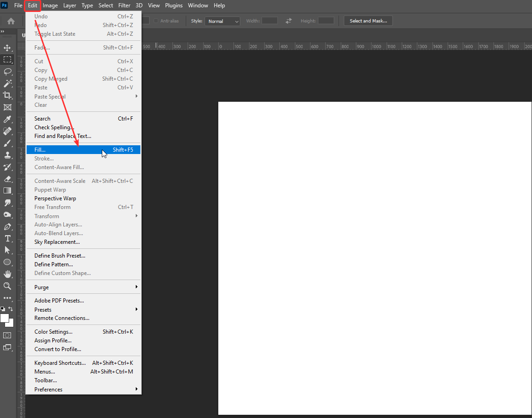Select the Smudge tool

[x=7, y=203]
